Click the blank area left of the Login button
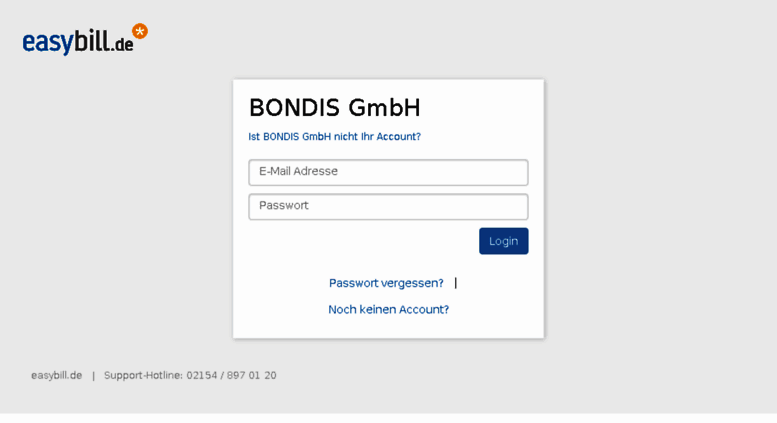Image resolution: width=777 pixels, height=423 pixels. tap(364, 241)
